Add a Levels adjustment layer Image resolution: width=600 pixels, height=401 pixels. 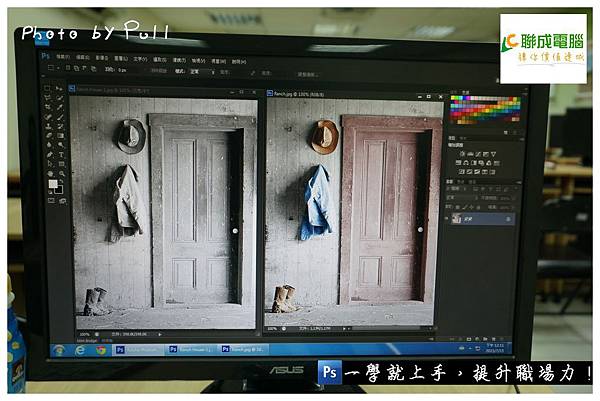click(470, 154)
